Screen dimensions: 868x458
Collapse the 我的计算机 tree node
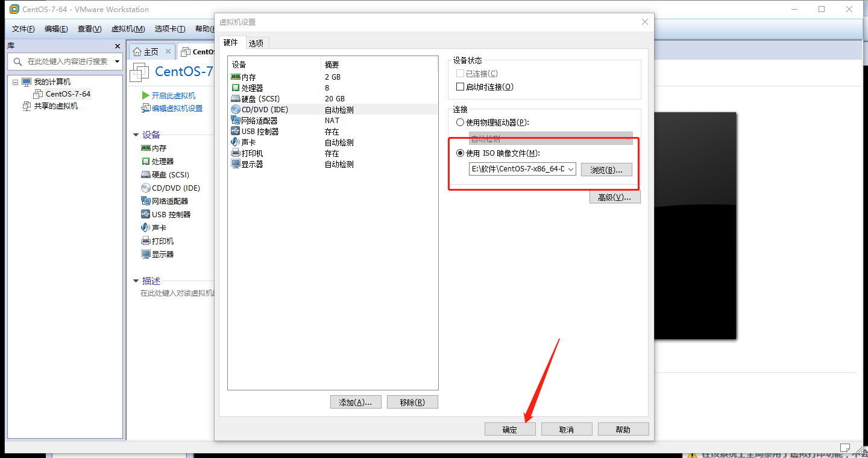pyautogui.click(x=15, y=82)
